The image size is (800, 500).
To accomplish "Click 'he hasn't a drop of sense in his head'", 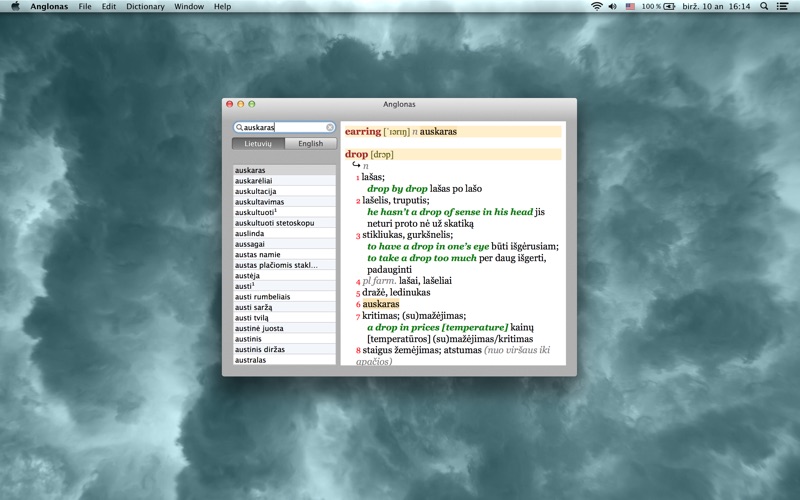I will pos(450,212).
